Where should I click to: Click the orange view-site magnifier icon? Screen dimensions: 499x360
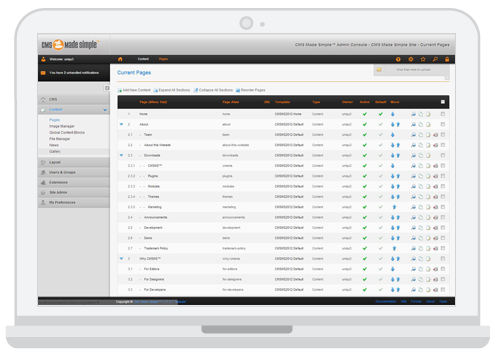435,59
